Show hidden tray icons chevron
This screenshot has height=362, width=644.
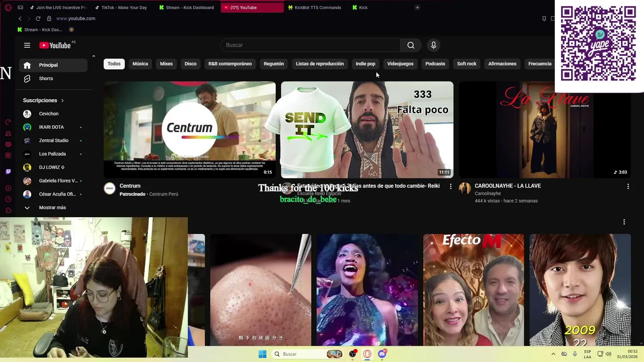[x=553, y=354]
